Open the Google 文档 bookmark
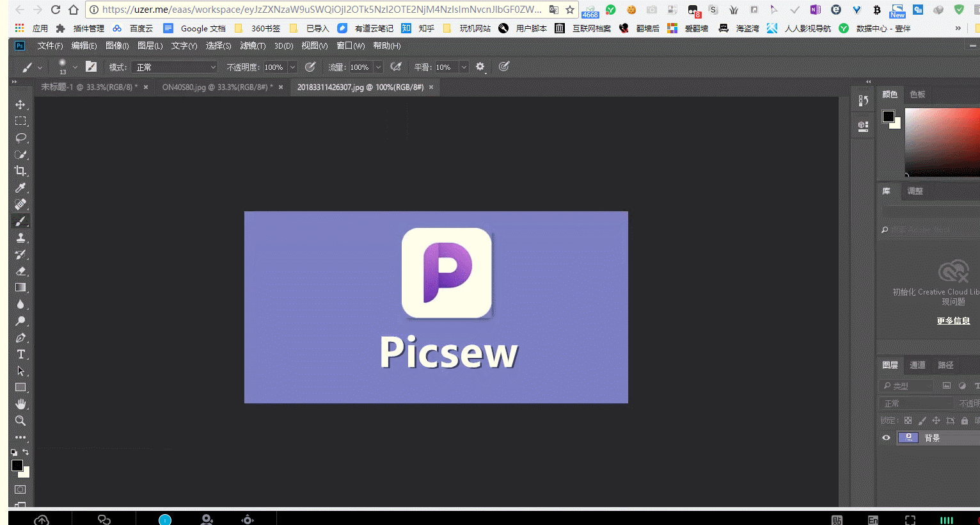The height and width of the screenshot is (525, 980). 195,28
